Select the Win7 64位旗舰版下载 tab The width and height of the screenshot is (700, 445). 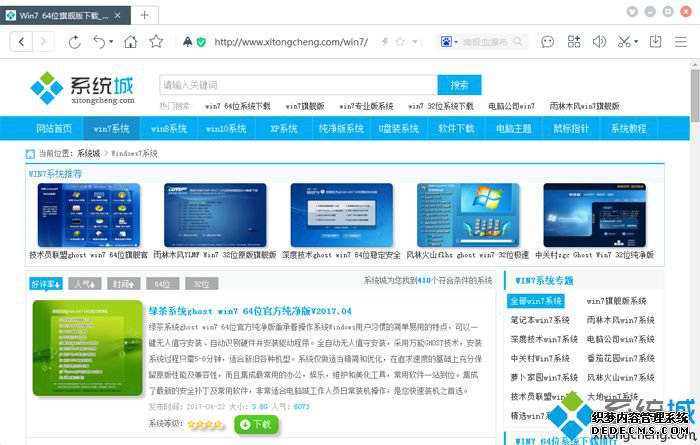click(65, 16)
